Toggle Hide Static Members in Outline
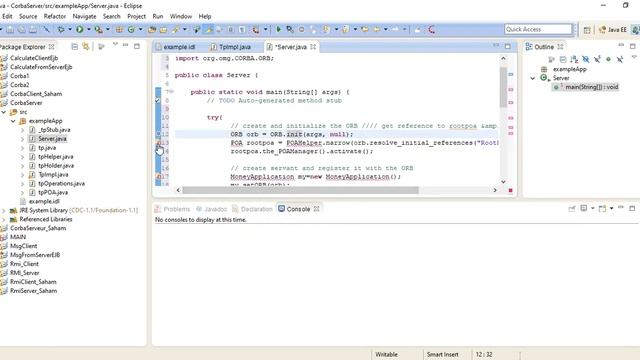The height and width of the screenshot is (360, 640). point(597,60)
